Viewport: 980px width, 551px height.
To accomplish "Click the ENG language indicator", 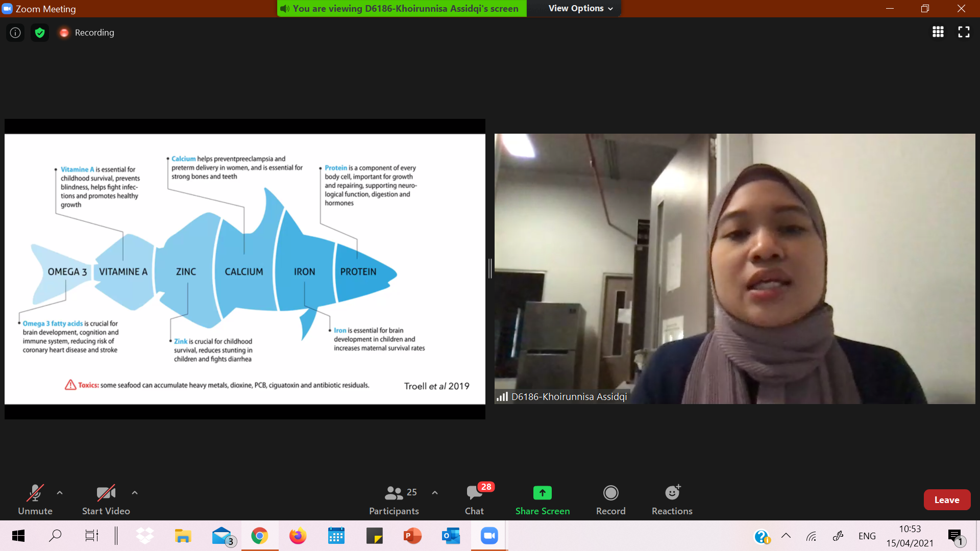I will [x=867, y=536].
